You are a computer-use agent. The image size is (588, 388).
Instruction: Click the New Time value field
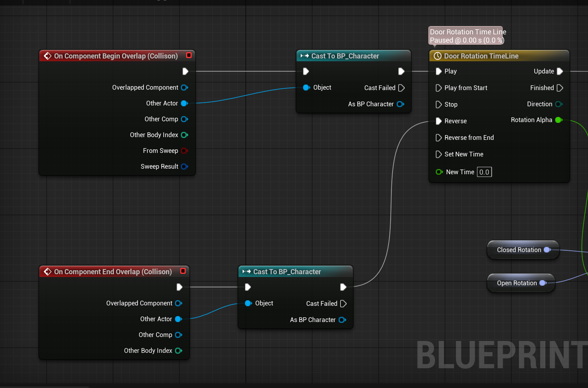(484, 172)
